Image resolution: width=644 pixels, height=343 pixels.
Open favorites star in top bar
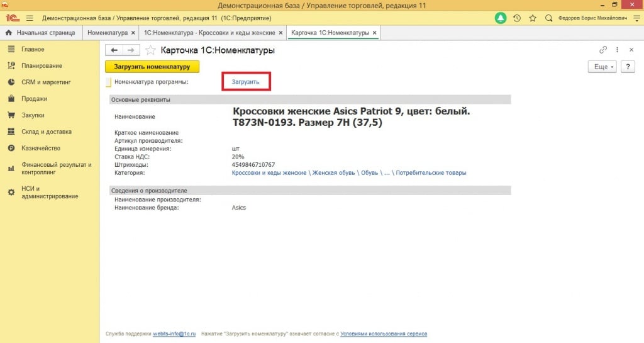[x=532, y=18]
